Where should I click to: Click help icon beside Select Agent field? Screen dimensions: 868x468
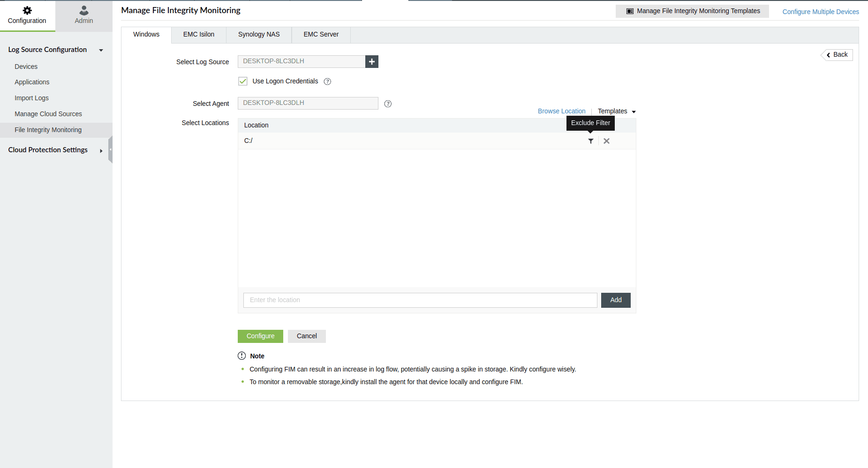[x=388, y=104]
